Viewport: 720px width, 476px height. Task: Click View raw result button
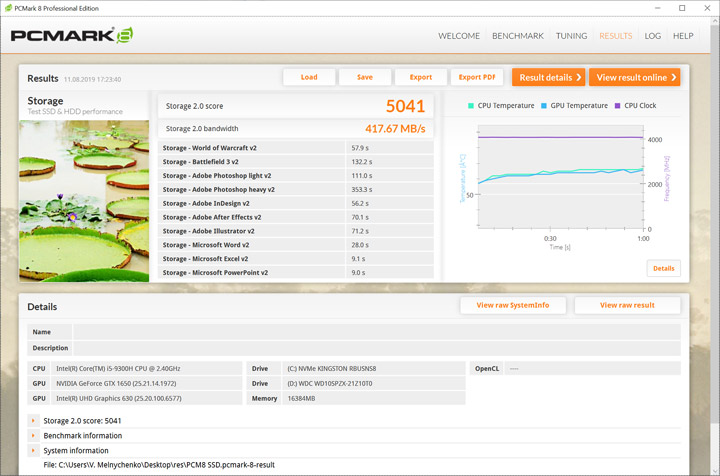click(627, 305)
